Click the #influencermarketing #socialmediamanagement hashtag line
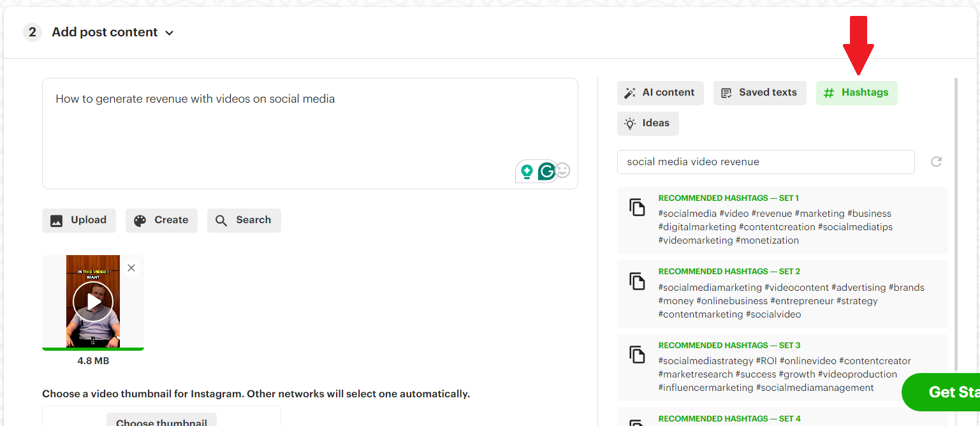 coord(766,388)
